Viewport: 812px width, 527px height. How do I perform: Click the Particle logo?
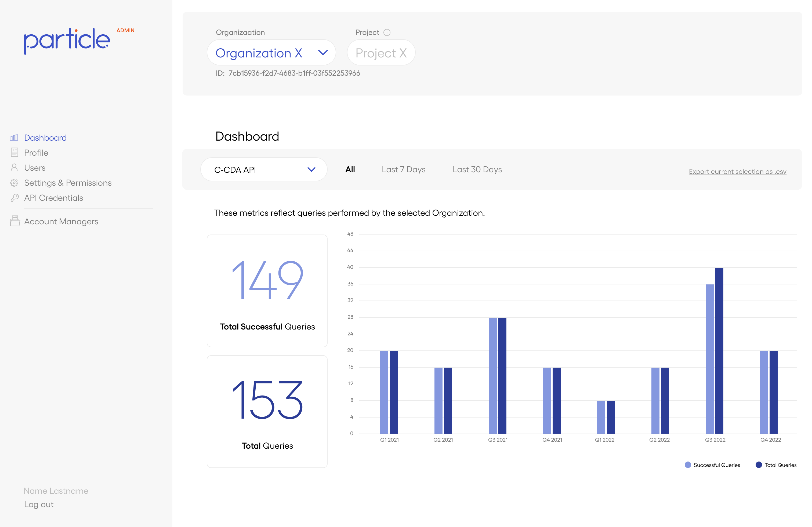tap(67, 41)
